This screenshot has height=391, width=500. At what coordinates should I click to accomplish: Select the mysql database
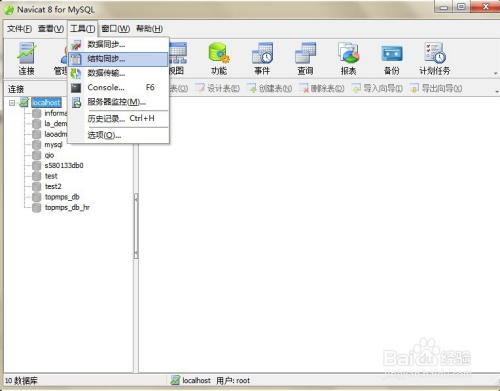coord(53,145)
